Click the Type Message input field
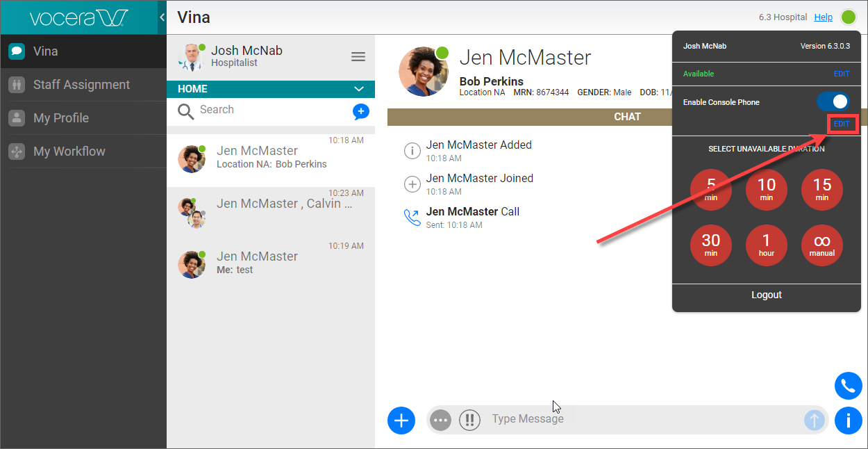The image size is (868, 449). [625, 419]
